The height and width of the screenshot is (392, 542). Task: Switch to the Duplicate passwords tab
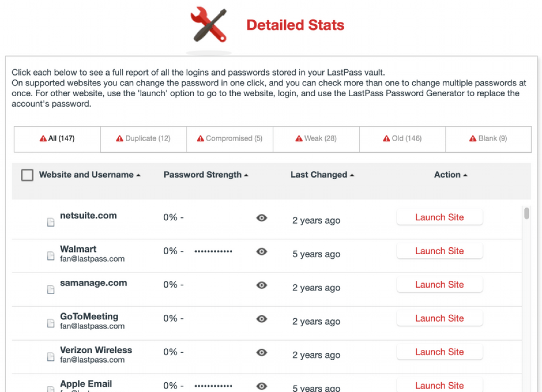143,138
